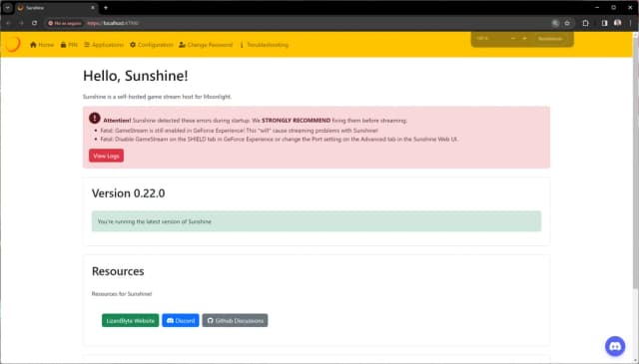
Task: Increase zoom with the plus button
Action: pyautogui.click(x=524, y=38)
